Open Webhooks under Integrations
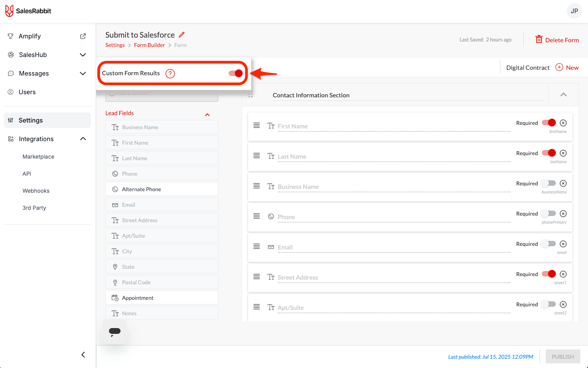Screen dimensions: 588x368 tap(36, 191)
